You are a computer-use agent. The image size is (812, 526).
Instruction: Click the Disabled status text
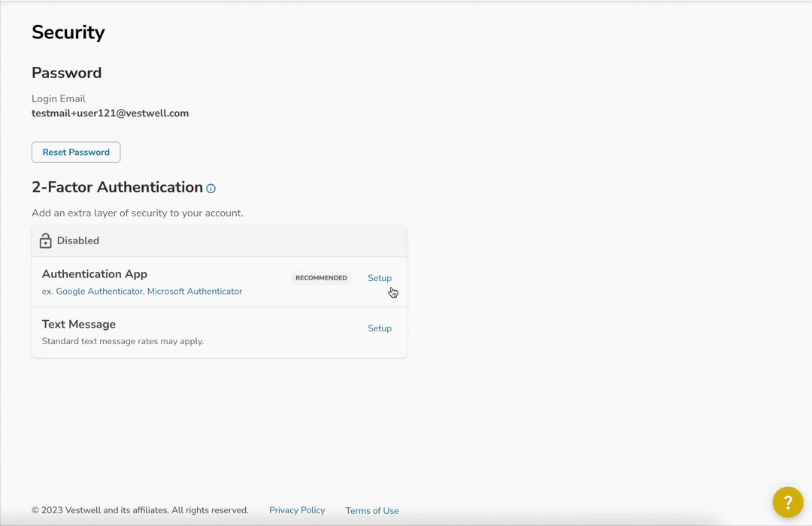(78, 240)
